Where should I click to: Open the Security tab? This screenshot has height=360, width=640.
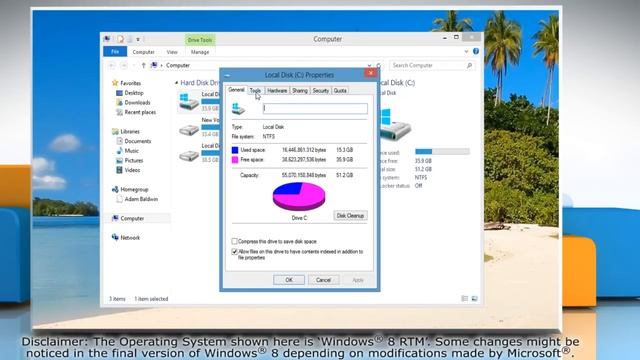point(321,91)
